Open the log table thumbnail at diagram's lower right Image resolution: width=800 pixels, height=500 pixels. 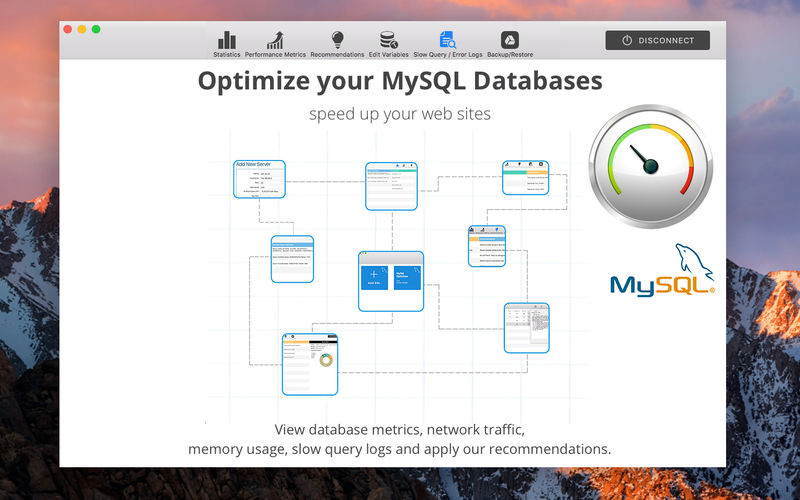point(526,328)
